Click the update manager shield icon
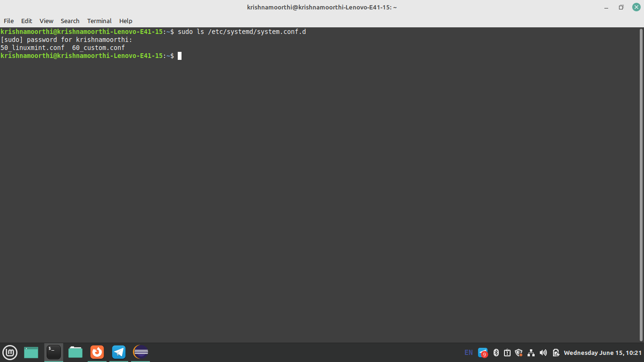Image resolution: width=644 pixels, height=362 pixels. coord(519,353)
